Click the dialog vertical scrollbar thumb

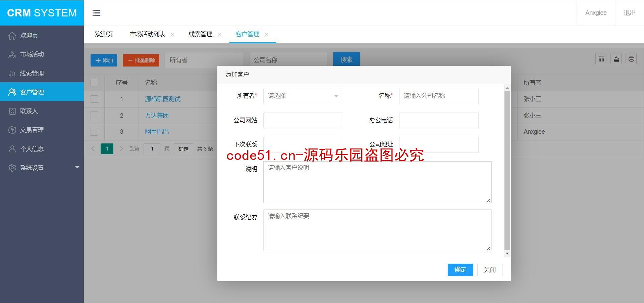507,171
